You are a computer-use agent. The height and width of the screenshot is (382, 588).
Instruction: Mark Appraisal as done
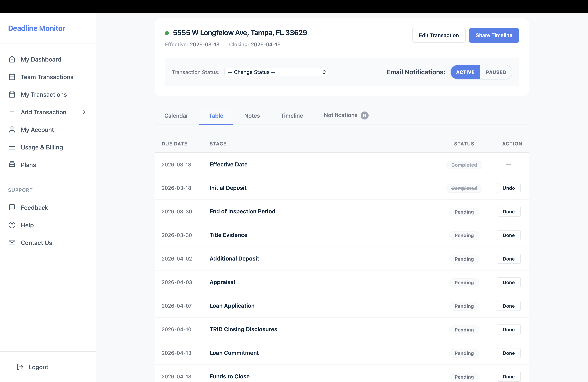[508, 282]
